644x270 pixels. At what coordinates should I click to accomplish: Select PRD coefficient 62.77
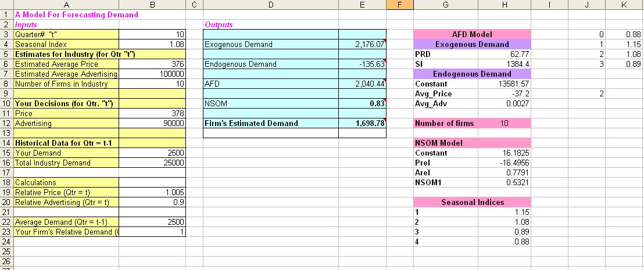tap(505, 54)
